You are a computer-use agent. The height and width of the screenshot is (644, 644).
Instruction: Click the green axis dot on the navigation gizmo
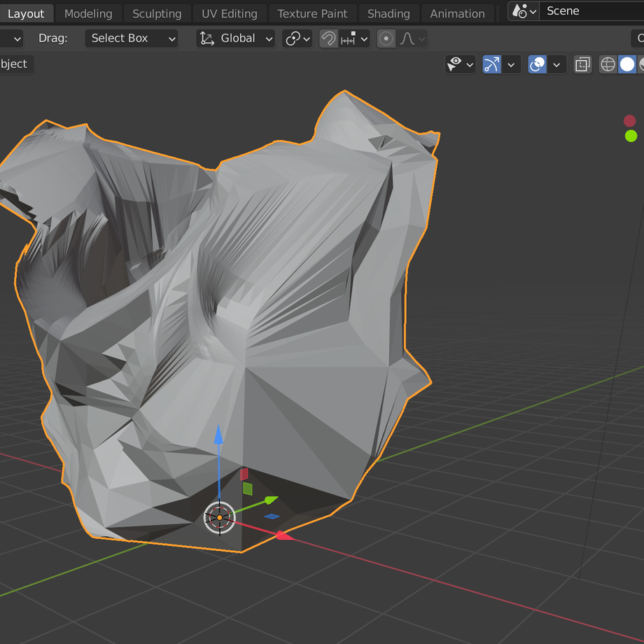tap(631, 136)
